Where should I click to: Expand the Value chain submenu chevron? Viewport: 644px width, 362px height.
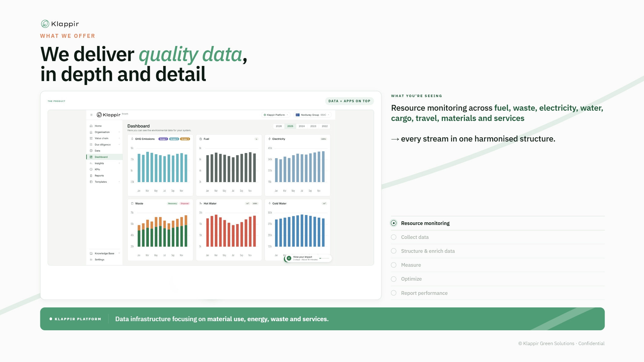[119, 138]
